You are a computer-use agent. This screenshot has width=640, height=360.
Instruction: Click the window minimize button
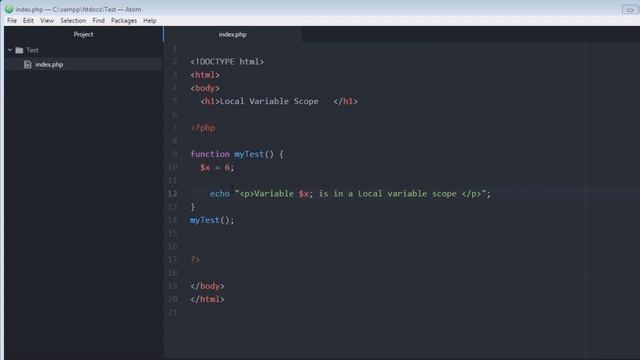pos(630,9)
